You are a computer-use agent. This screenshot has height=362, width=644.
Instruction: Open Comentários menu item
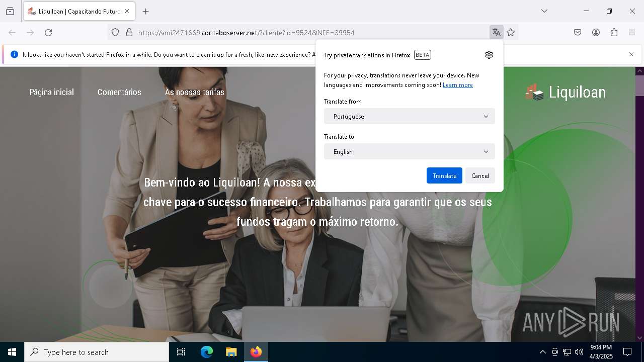[x=119, y=92]
